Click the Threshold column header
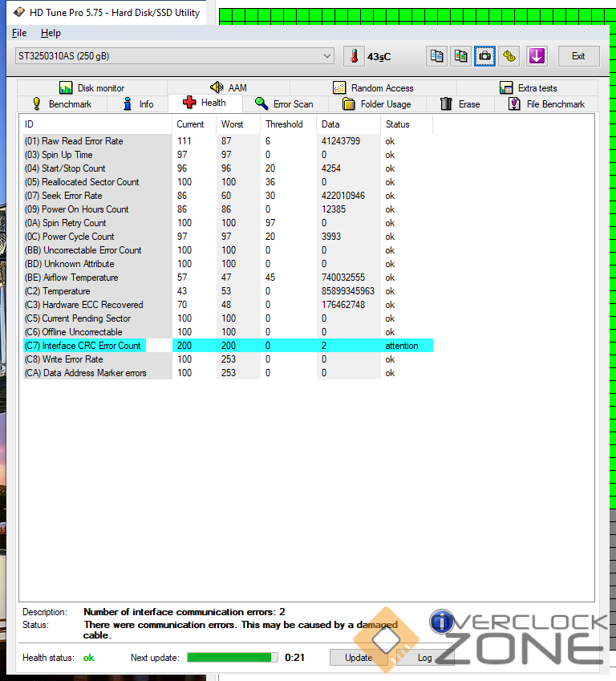 click(x=289, y=124)
